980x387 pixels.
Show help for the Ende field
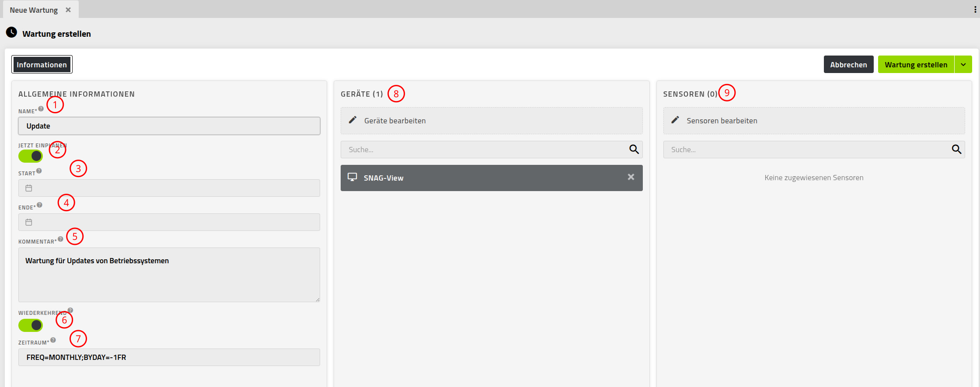(x=39, y=205)
